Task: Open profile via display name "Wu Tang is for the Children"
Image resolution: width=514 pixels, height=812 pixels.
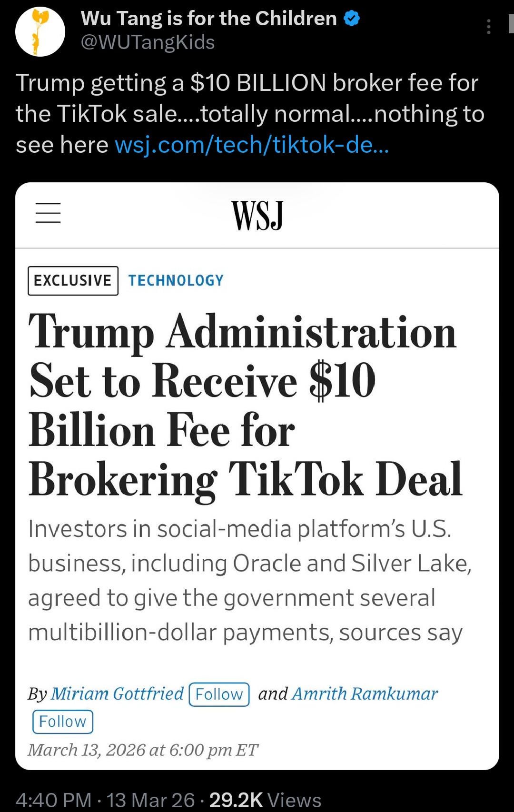Action: click(x=208, y=19)
